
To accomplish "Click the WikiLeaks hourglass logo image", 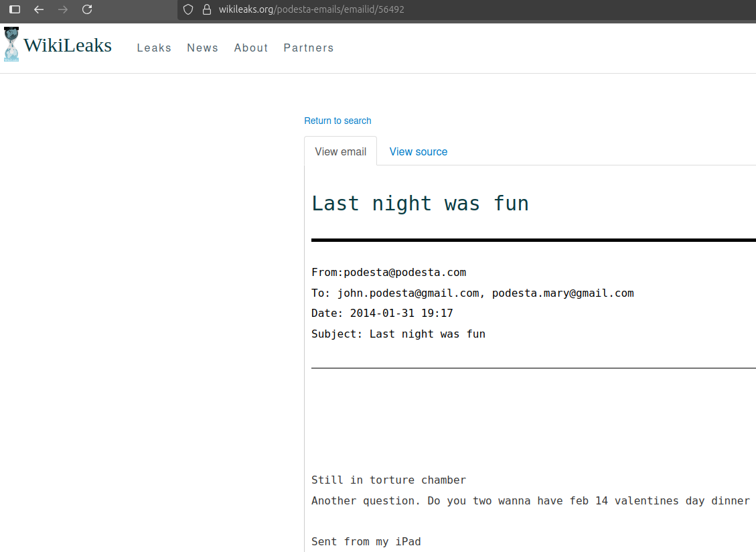I will click(11, 44).
